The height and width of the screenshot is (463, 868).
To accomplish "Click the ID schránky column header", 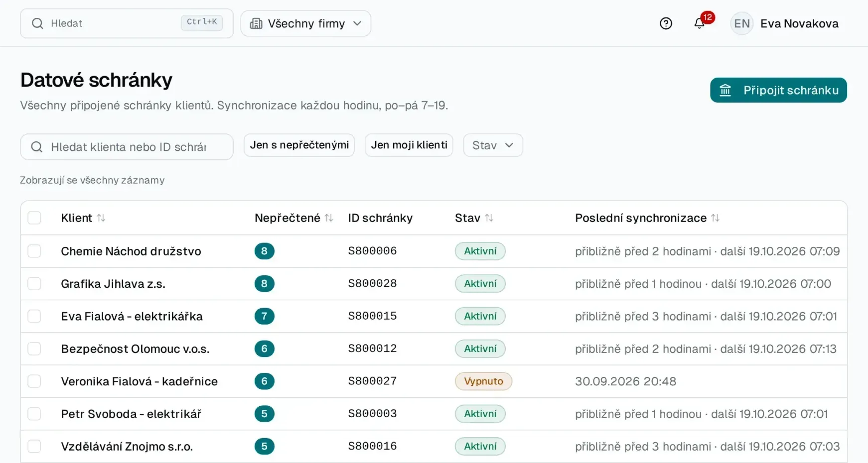I will (380, 218).
